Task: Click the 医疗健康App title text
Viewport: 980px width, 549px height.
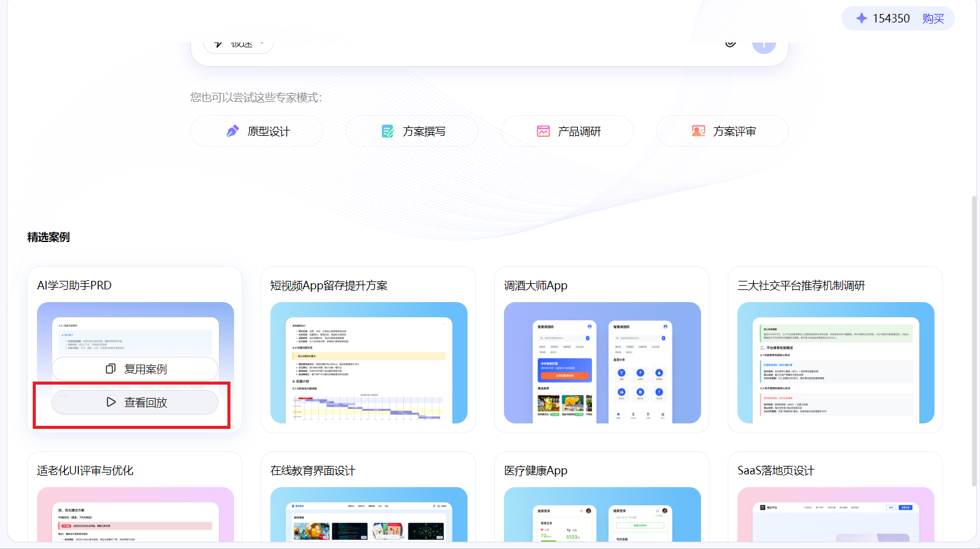Action: coord(535,470)
